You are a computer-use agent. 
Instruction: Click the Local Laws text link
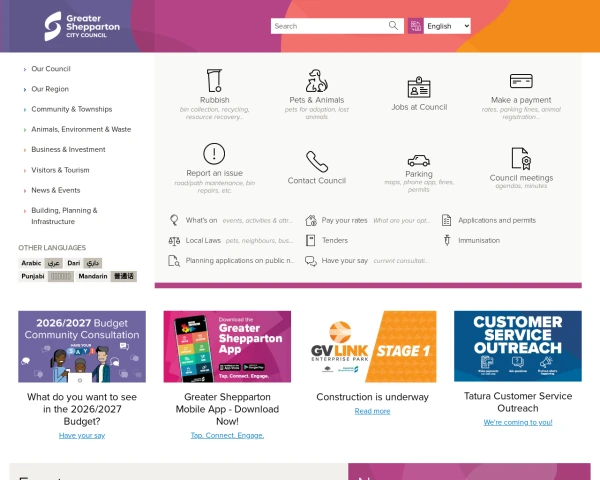pyautogui.click(x=203, y=240)
